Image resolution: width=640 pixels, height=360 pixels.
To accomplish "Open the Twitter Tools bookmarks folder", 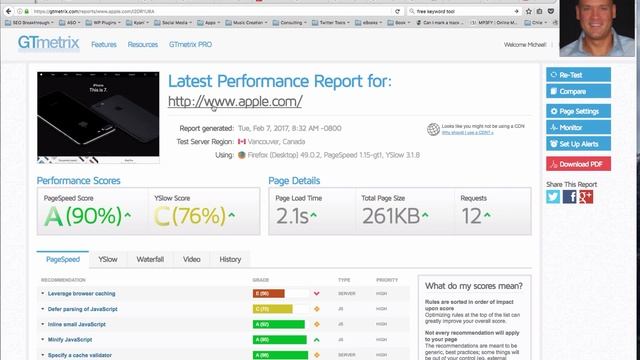I will point(331,23).
